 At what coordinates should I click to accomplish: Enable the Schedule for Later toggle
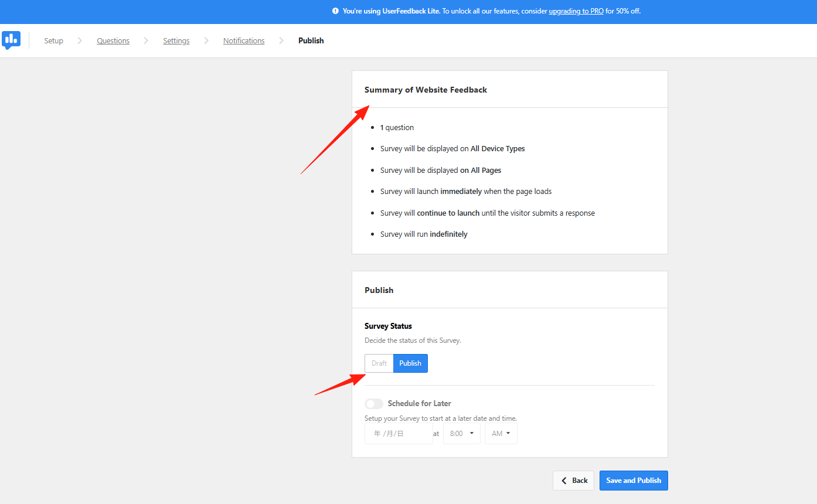pyautogui.click(x=373, y=403)
